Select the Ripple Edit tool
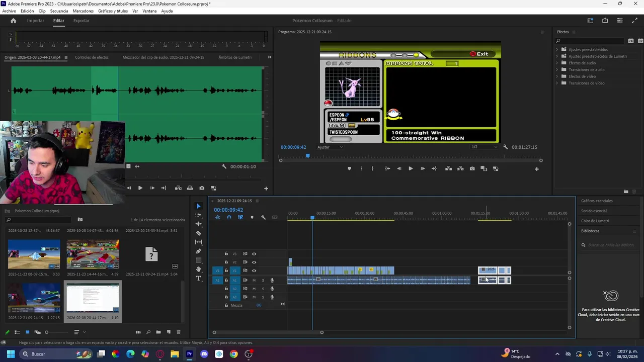 [x=198, y=224]
